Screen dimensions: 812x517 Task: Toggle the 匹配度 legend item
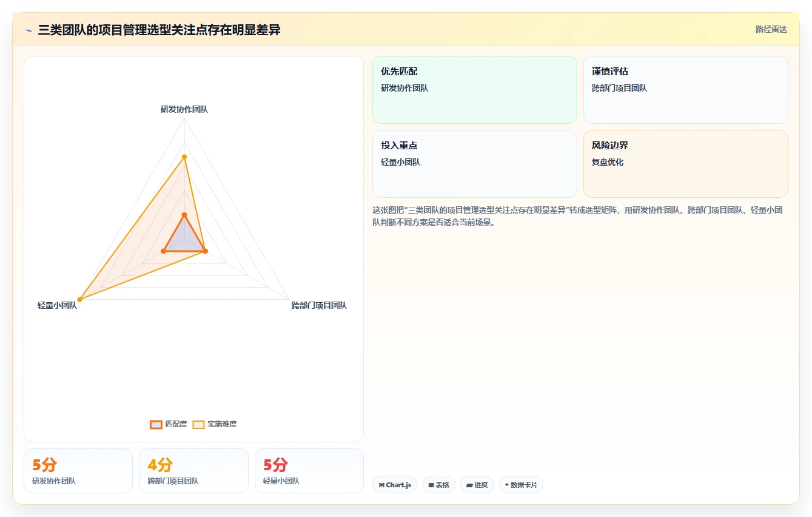[169, 424]
